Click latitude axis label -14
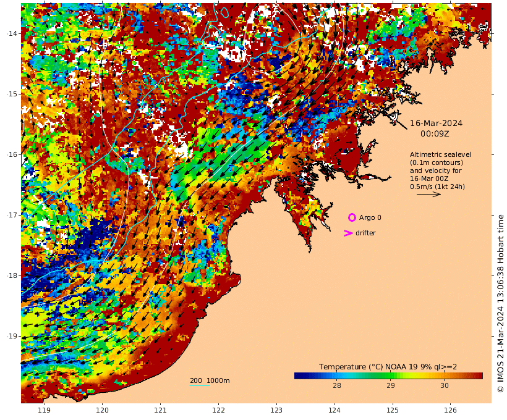This screenshot has height=420, width=507. (x=12, y=33)
